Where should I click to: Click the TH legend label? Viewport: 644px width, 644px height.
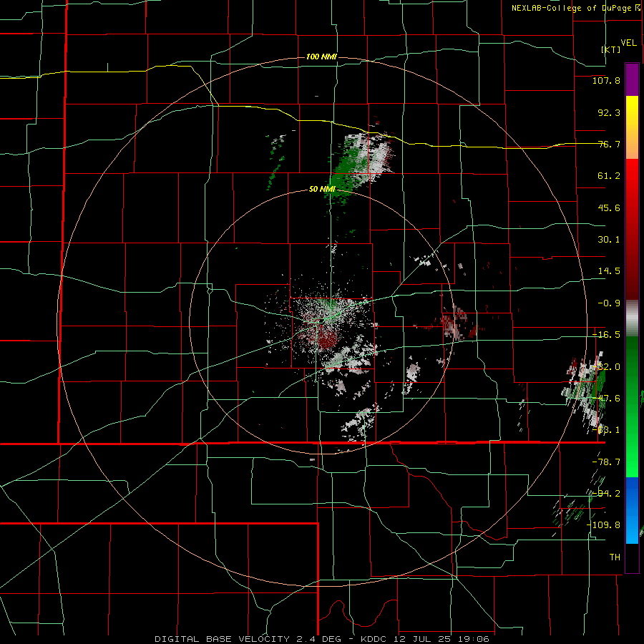coord(615,557)
